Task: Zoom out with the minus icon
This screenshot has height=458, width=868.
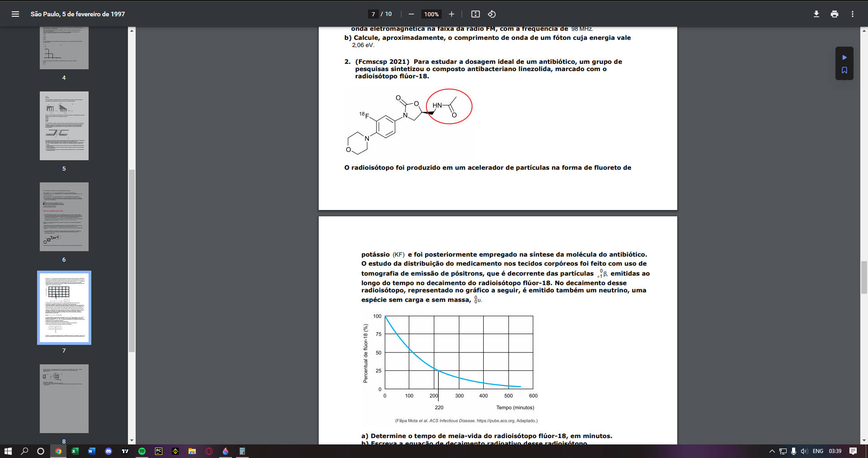Action: (x=411, y=14)
